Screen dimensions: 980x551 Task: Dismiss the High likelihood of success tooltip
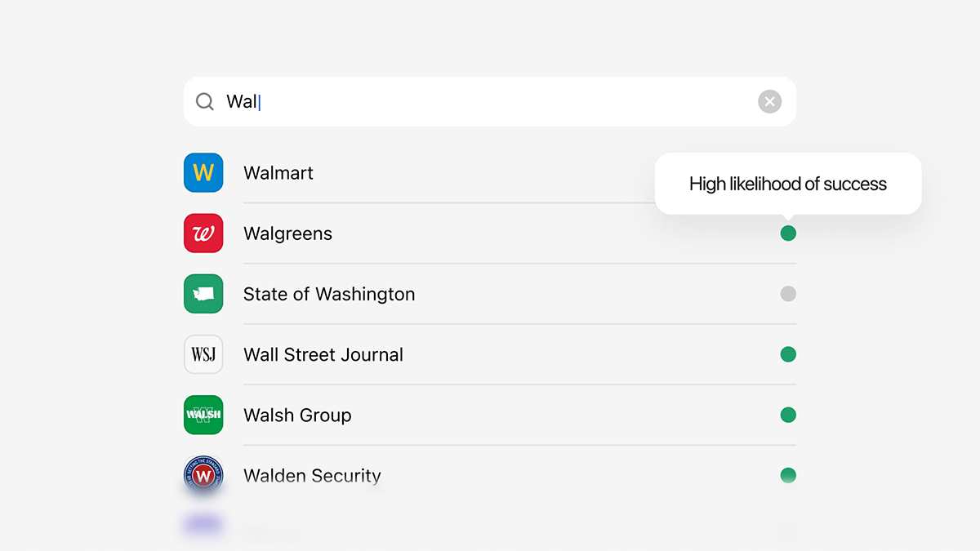(787, 183)
